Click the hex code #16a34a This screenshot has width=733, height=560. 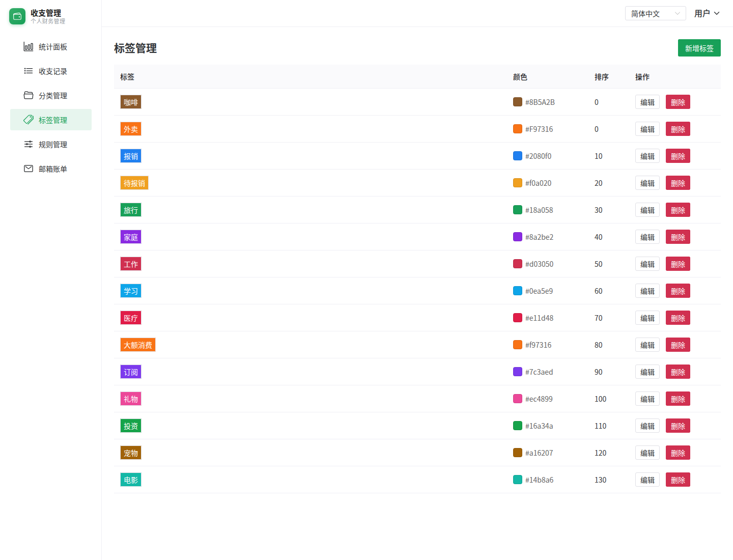[x=539, y=426]
